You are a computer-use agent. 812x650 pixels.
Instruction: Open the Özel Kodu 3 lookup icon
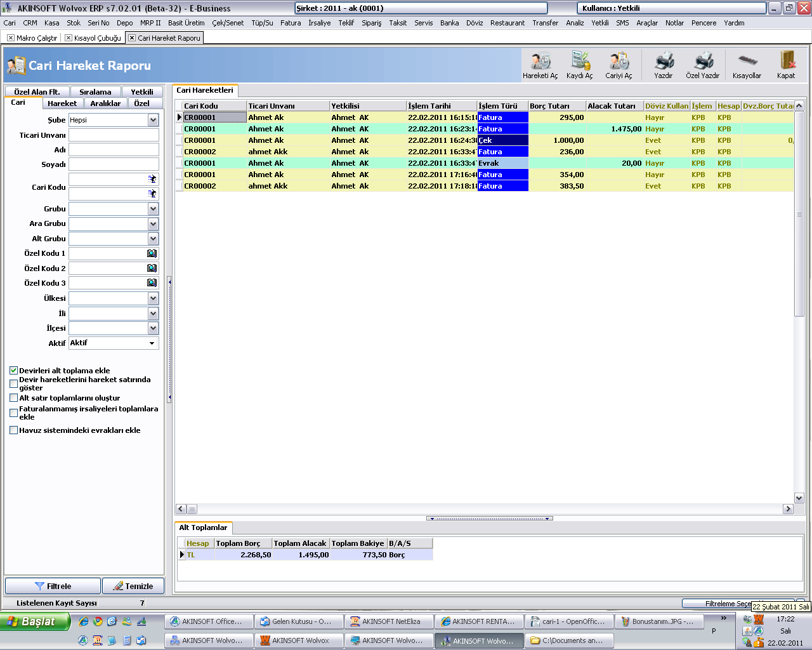[x=152, y=282]
